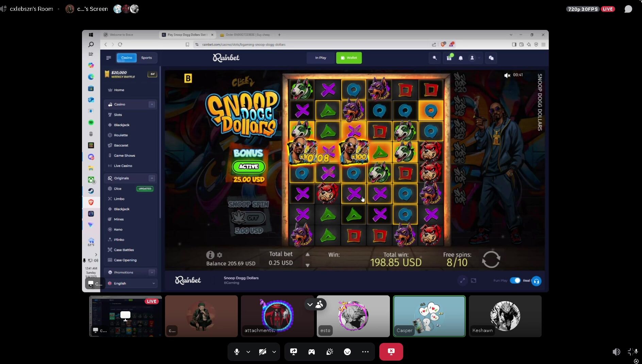This screenshot has width=642, height=364.
Task: Click the share icon in address bar
Action: tap(434, 45)
